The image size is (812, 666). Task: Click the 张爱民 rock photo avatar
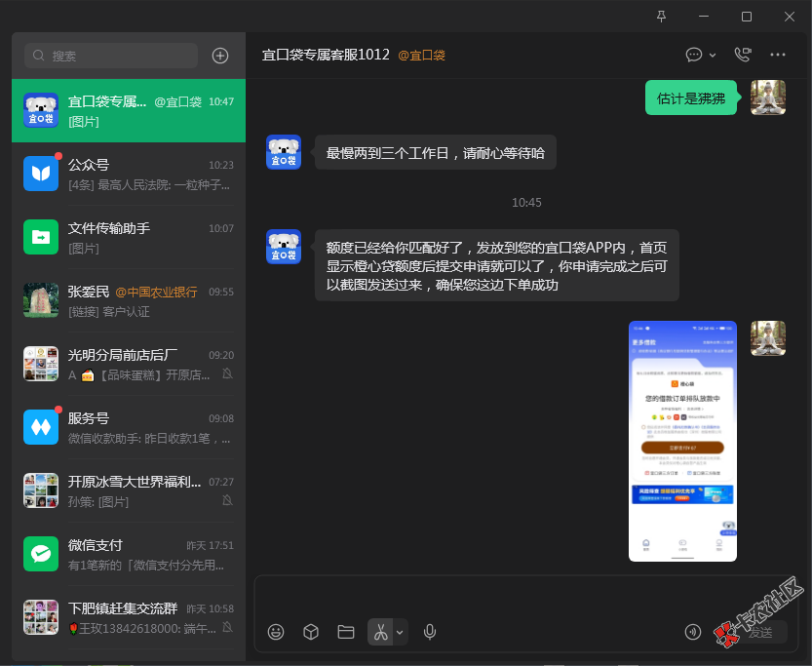tap(41, 300)
